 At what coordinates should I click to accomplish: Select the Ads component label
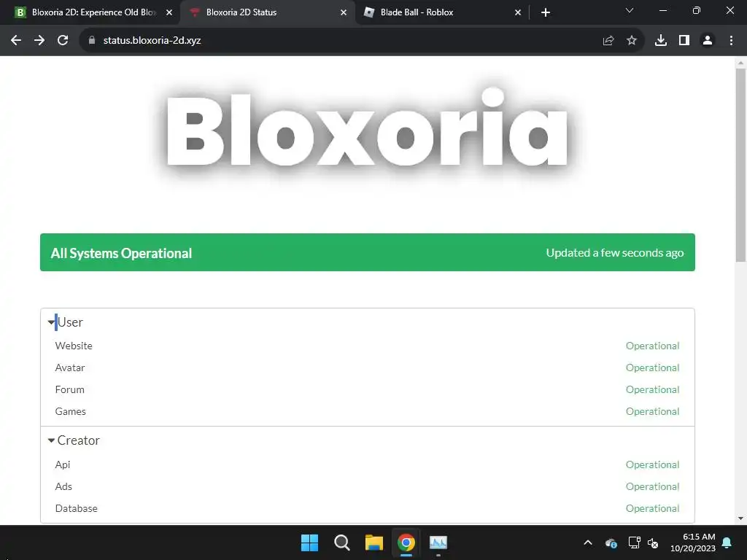tap(63, 486)
